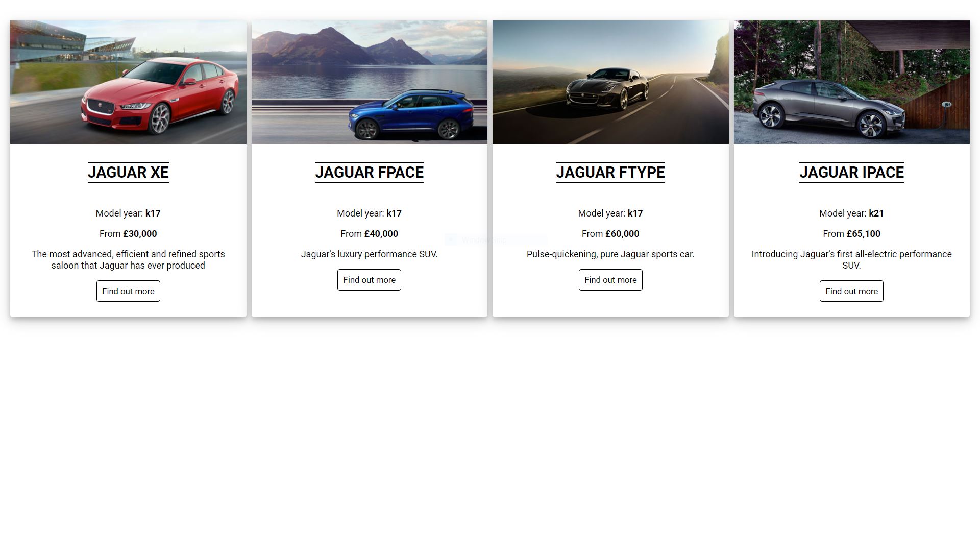Image resolution: width=980 pixels, height=551 pixels.
Task: Open the grey Jaguar IPACE photo
Action: point(852,82)
